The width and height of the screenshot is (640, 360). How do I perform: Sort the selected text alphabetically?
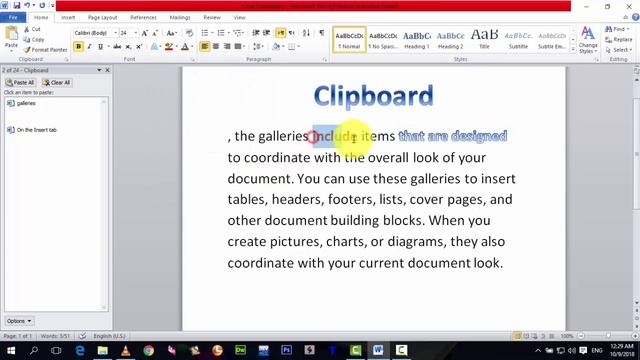pos(307,33)
